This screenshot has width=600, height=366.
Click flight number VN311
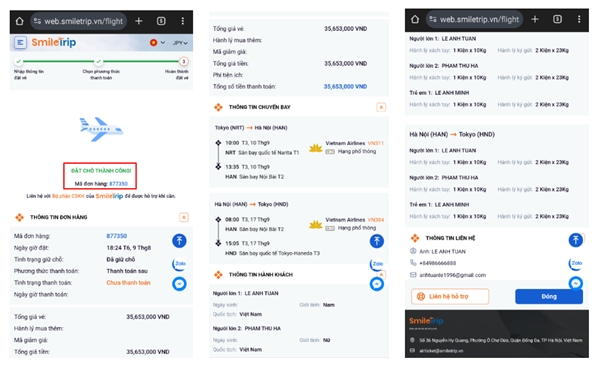(375, 143)
